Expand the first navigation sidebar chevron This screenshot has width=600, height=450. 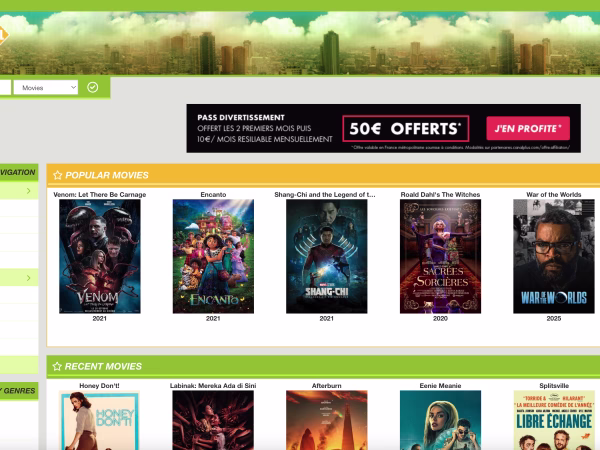28,191
